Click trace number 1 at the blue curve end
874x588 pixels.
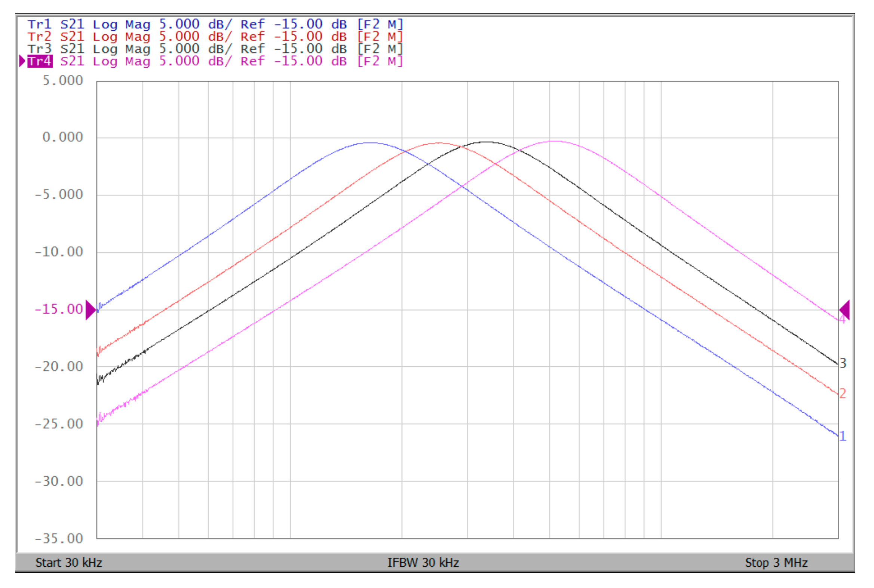coord(843,436)
